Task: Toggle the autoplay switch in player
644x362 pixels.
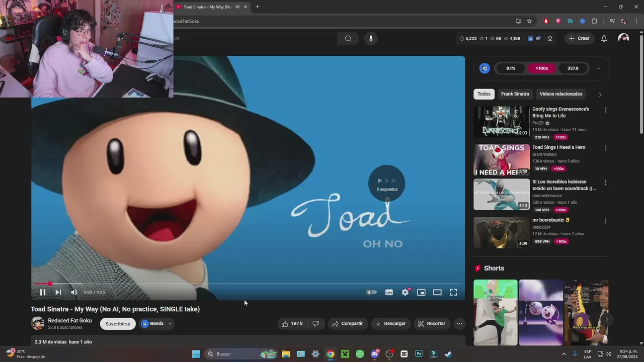Action: click(371, 292)
